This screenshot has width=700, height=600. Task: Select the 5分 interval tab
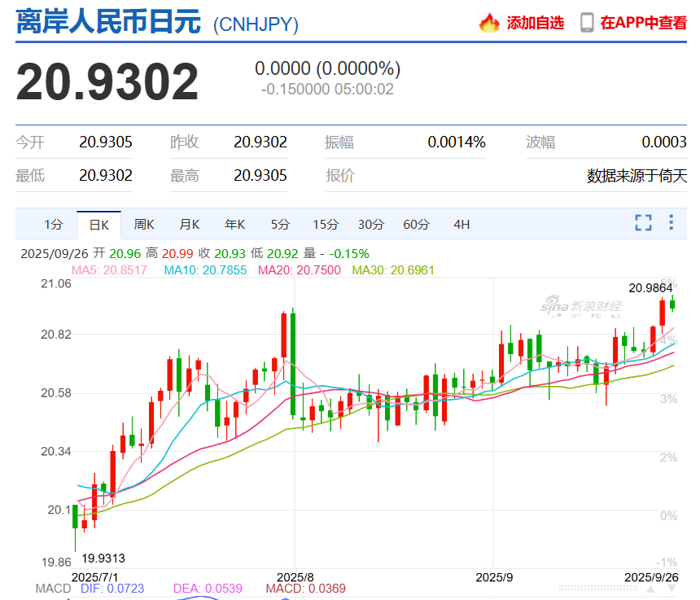coord(280,225)
